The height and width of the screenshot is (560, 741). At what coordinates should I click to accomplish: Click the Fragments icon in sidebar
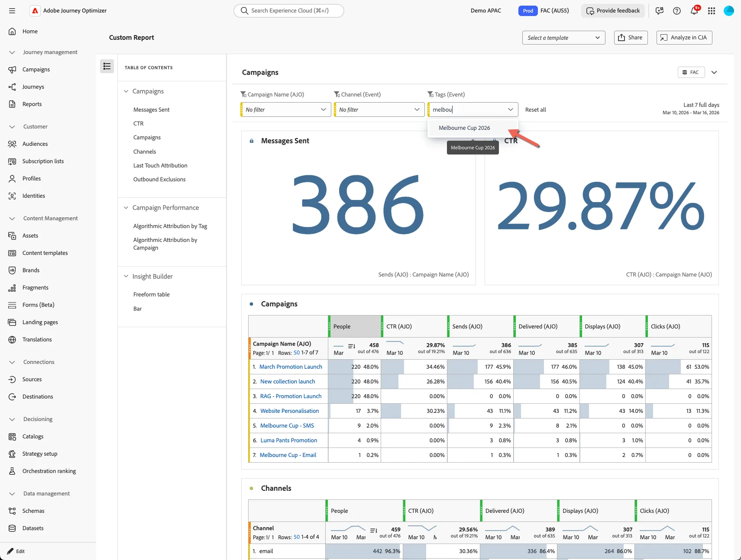[12, 287]
